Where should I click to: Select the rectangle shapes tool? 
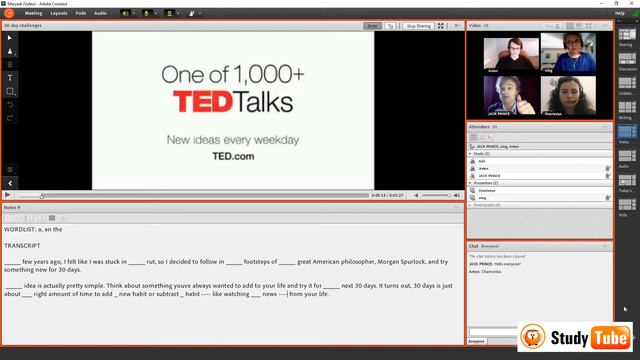[x=10, y=91]
